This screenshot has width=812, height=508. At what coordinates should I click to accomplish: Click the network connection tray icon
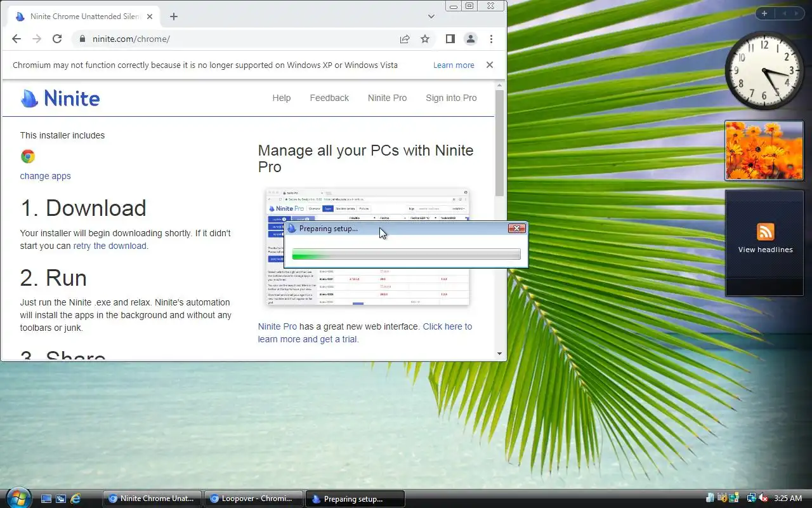click(752, 498)
